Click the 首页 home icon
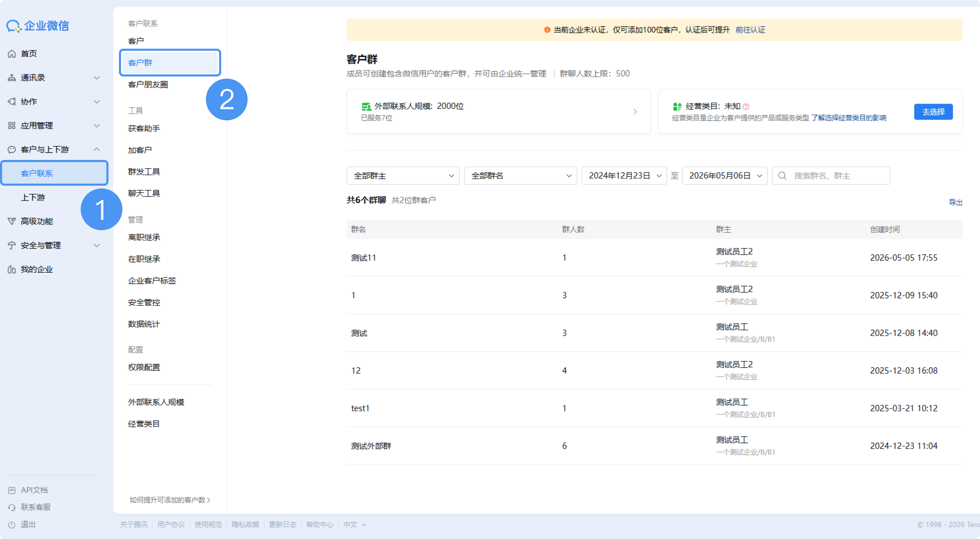 (12, 54)
